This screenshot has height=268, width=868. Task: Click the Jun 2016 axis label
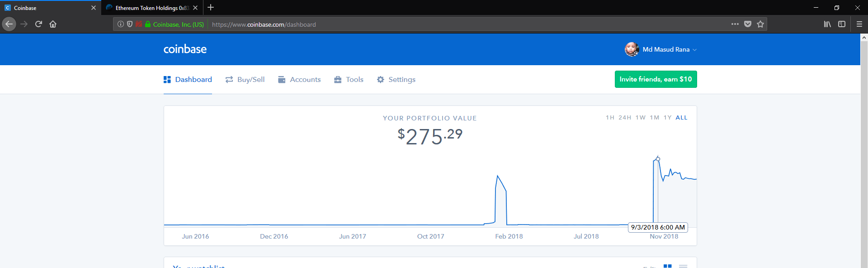point(195,236)
